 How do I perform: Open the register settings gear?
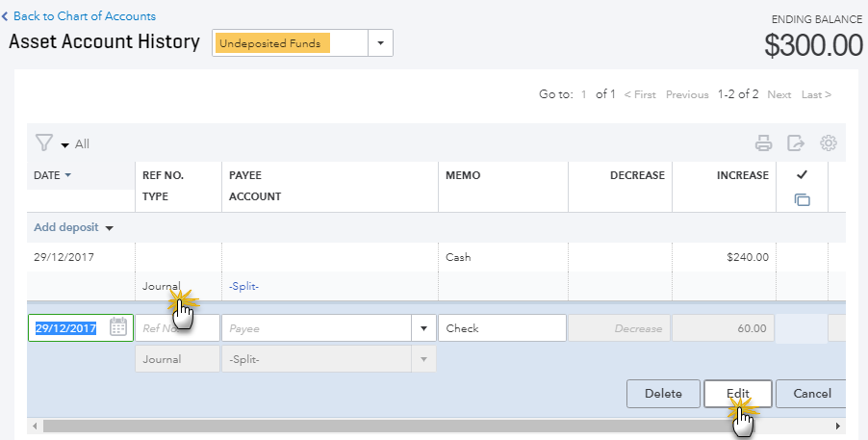point(828,143)
